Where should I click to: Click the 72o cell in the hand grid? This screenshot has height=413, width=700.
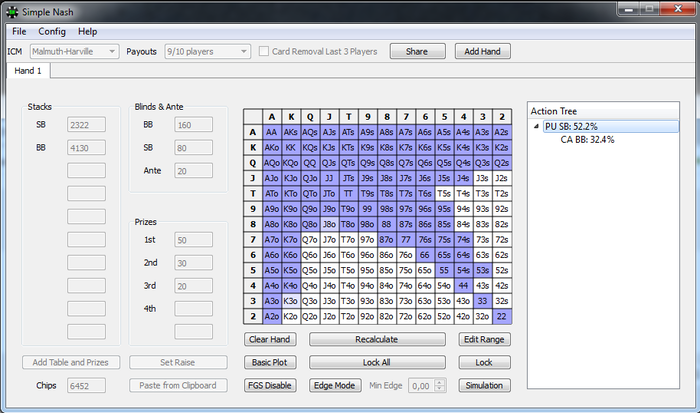pos(406,316)
